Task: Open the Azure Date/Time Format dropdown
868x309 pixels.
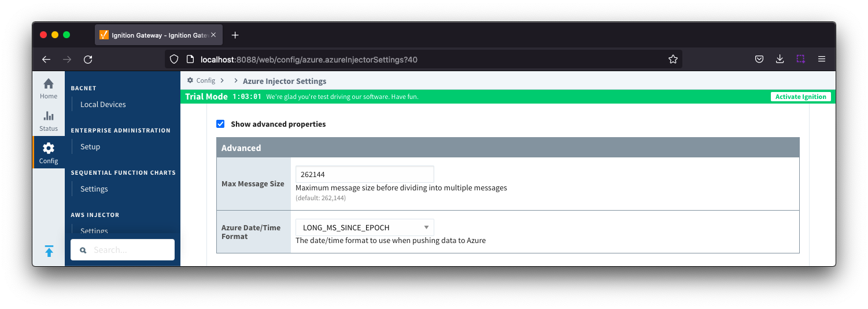Action: (x=364, y=227)
